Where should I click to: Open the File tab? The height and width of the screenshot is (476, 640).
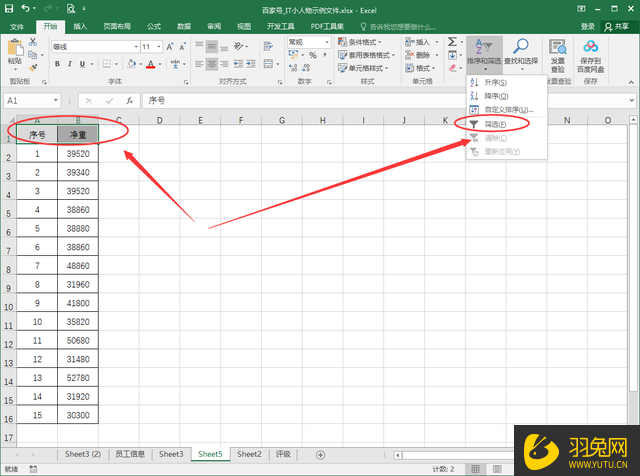coord(17,27)
